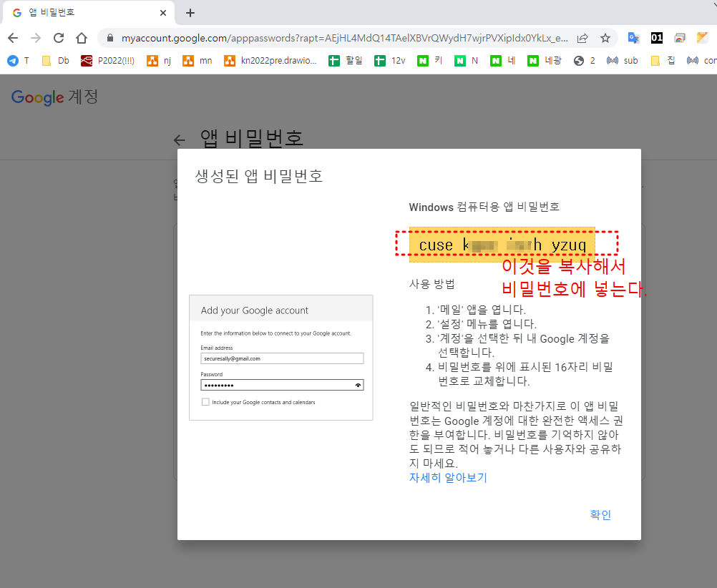Toggle password visibility eye icon

pos(358,386)
